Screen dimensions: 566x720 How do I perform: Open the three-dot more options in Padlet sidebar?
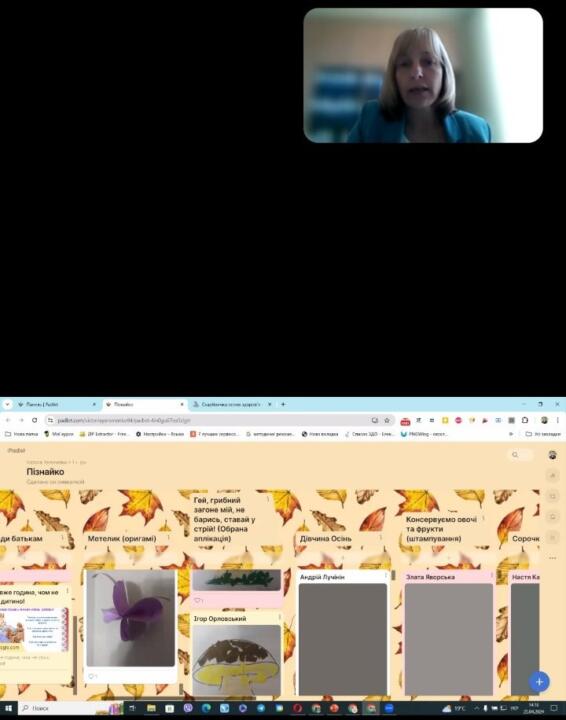click(552, 558)
